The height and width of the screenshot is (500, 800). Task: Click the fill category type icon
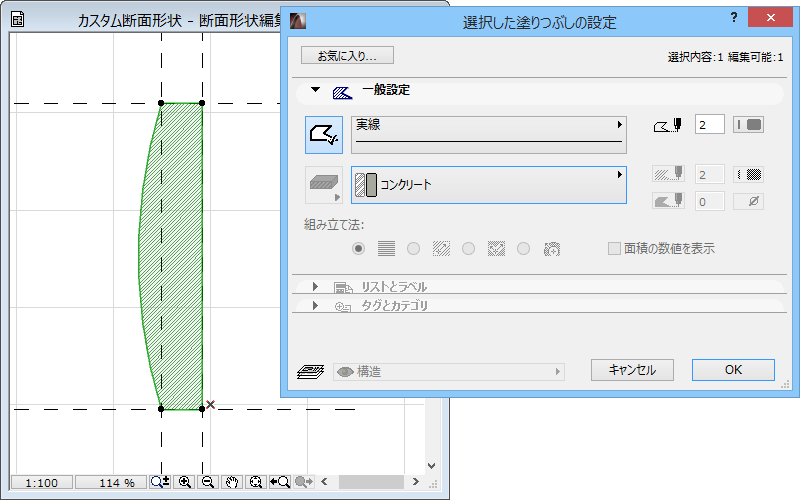pyautogui.click(x=323, y=185)
